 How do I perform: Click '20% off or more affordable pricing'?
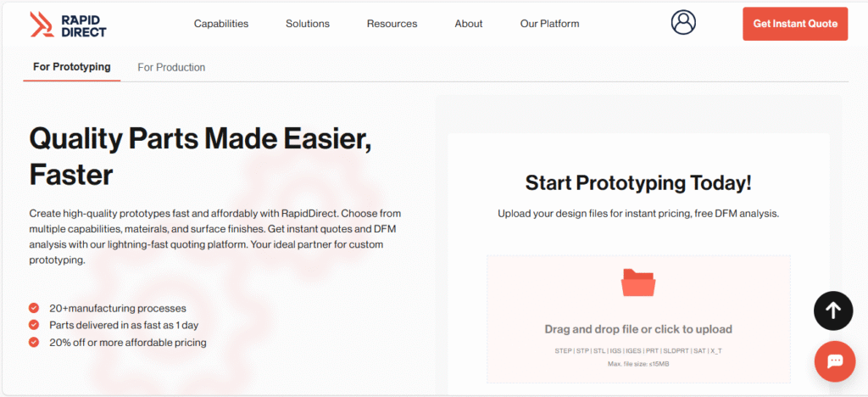[x=128, y=342]
